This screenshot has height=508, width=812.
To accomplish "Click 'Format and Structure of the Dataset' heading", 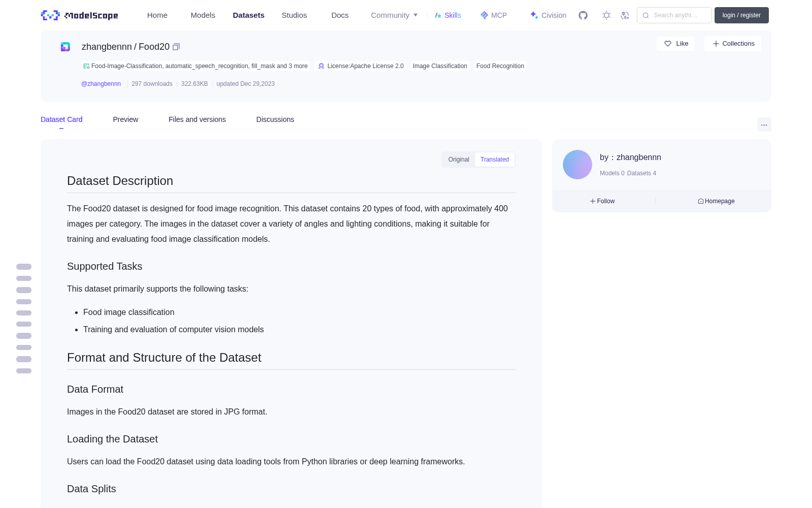I will [164, 358].
